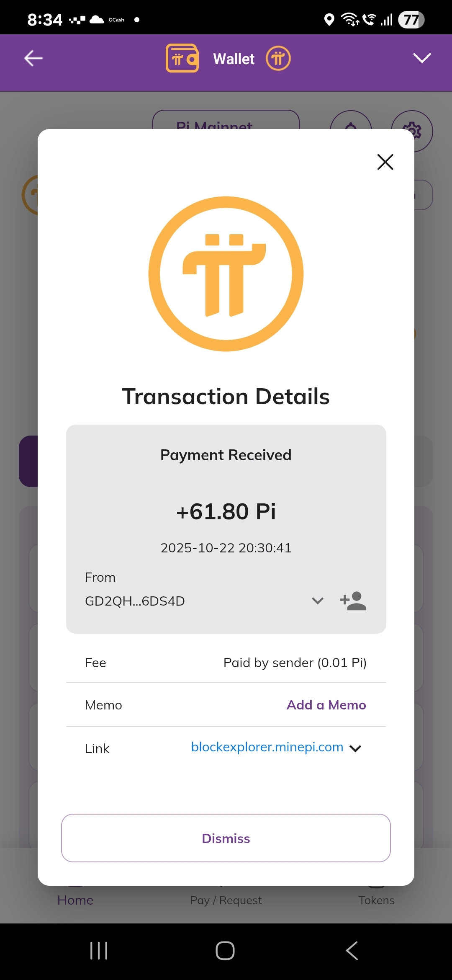
Task: Open the Pay / Request tab
Action: (x=226, y=900)
